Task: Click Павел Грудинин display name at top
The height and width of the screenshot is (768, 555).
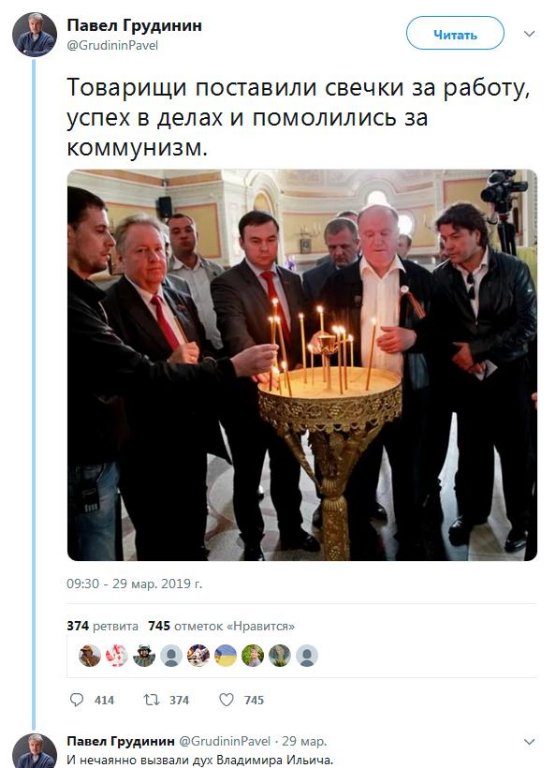Action: click(x=134, y=26)
